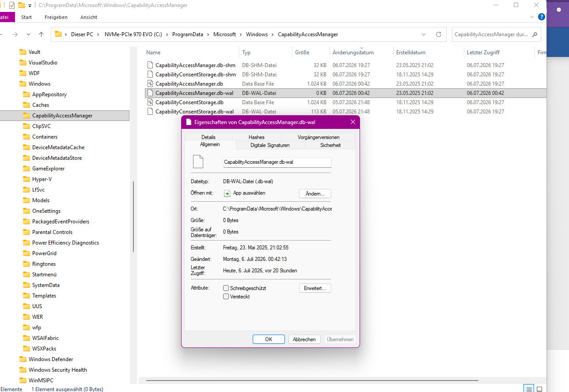This screenshot has width=569, height=392.
Task: Click the Ändern... button
Action: 315,194
